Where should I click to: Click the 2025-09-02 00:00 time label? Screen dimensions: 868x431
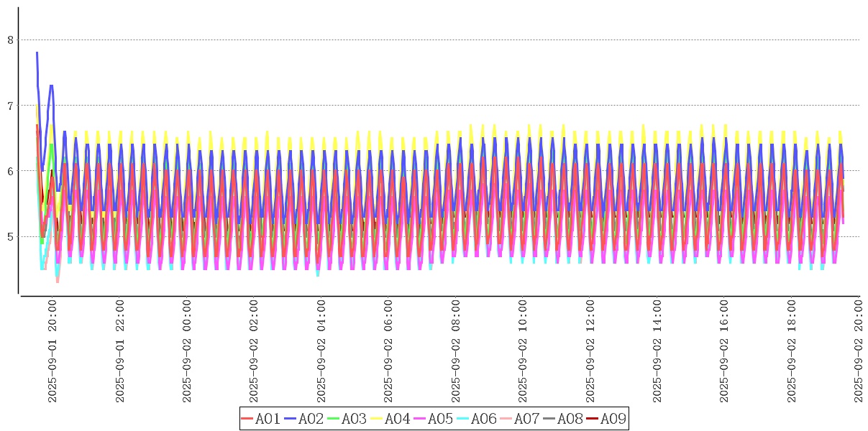coord(187,351)
